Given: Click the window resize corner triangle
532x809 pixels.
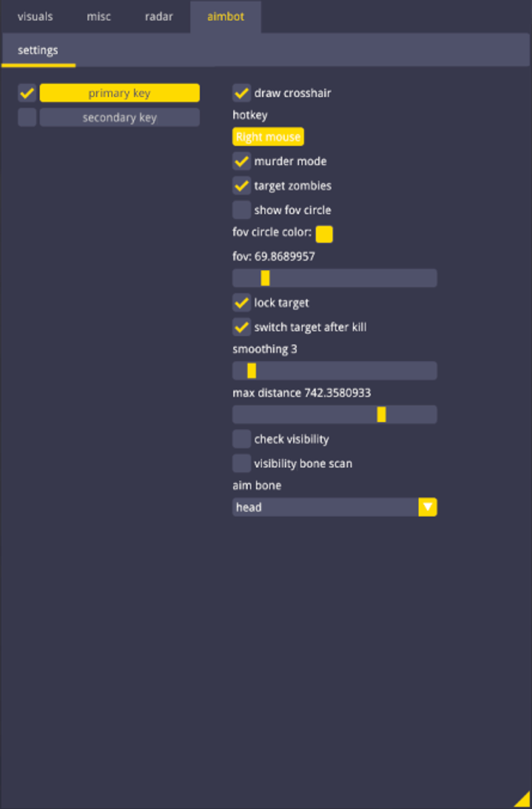Looking at the screenshot, I should [x=523, y=800].
